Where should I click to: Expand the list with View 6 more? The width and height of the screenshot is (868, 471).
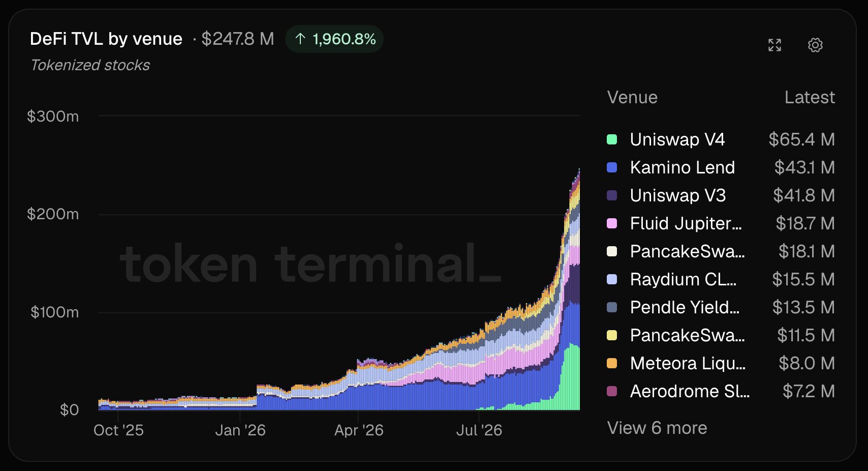[657, 428]
